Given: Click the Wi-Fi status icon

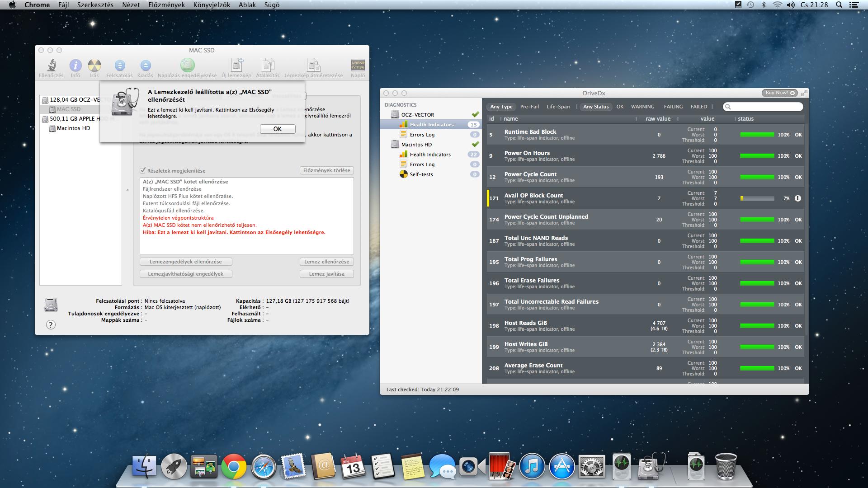Looking at the screenshot, I should point(777,5).
